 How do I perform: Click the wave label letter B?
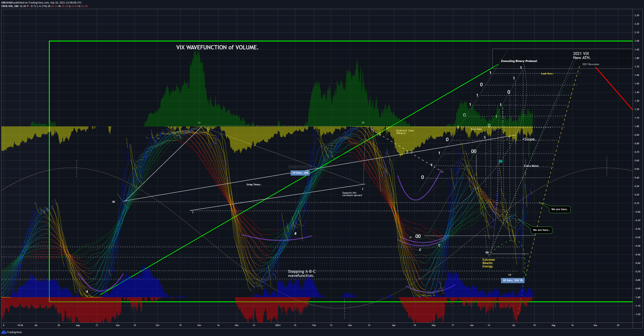point(295,233)
